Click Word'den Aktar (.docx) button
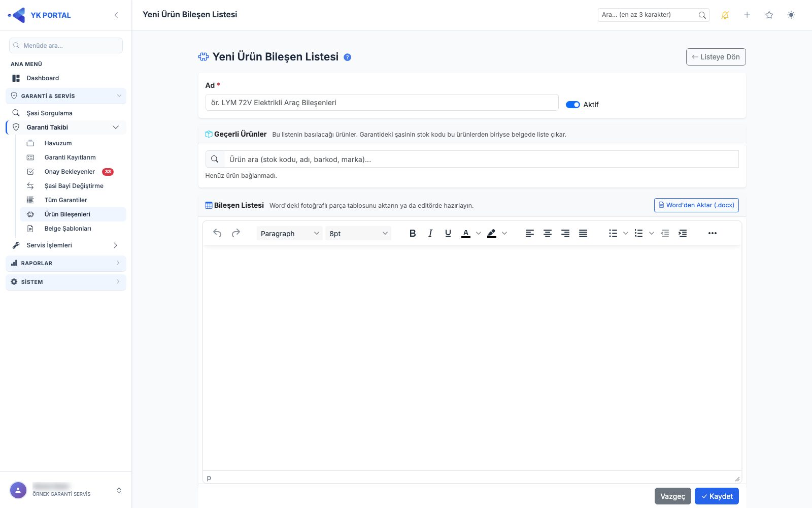The height and width of the screenshot is (508, 812). [x=696, y=205]
